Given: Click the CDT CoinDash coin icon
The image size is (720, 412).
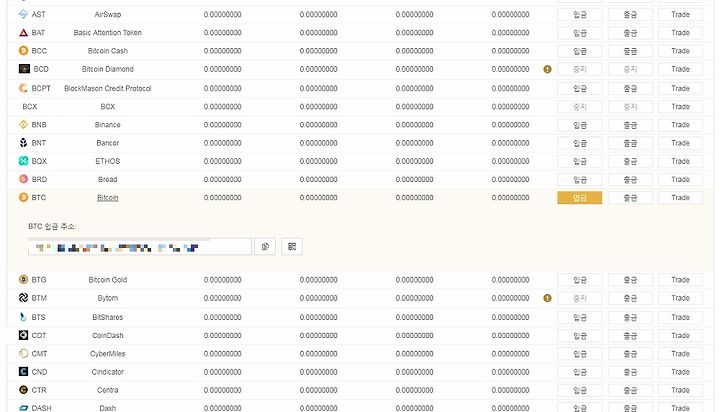Looking at the screenshot, I should [x=23, y=335].
